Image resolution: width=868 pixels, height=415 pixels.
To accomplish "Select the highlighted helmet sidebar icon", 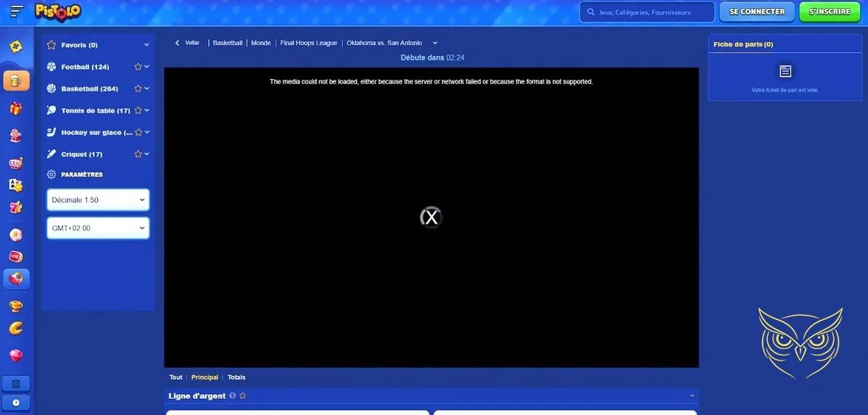I will (x=16, y=279).
